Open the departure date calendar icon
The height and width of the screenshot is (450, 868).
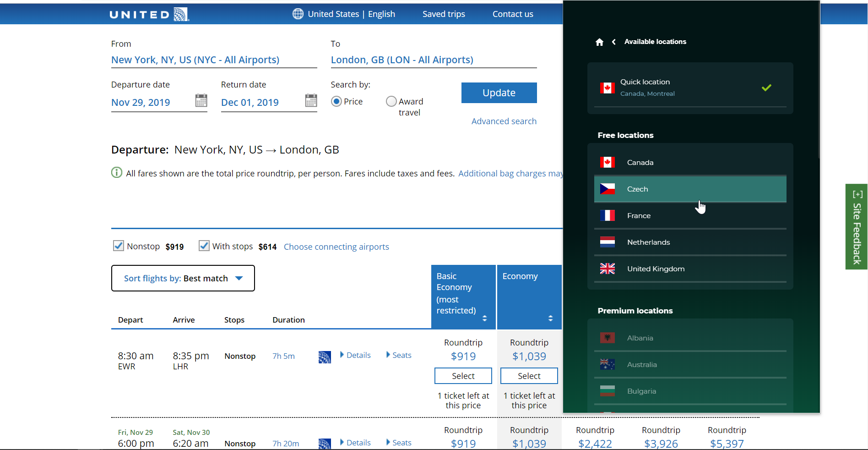coord(201,100)
